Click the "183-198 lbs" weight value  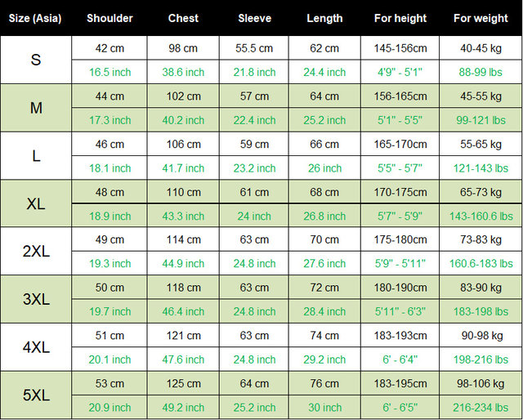[x=481, y=311]
